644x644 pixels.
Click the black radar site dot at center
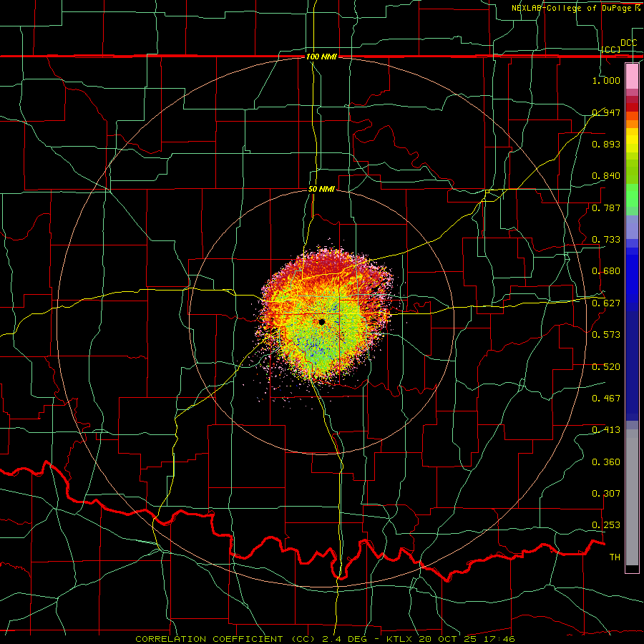point(321,322)
